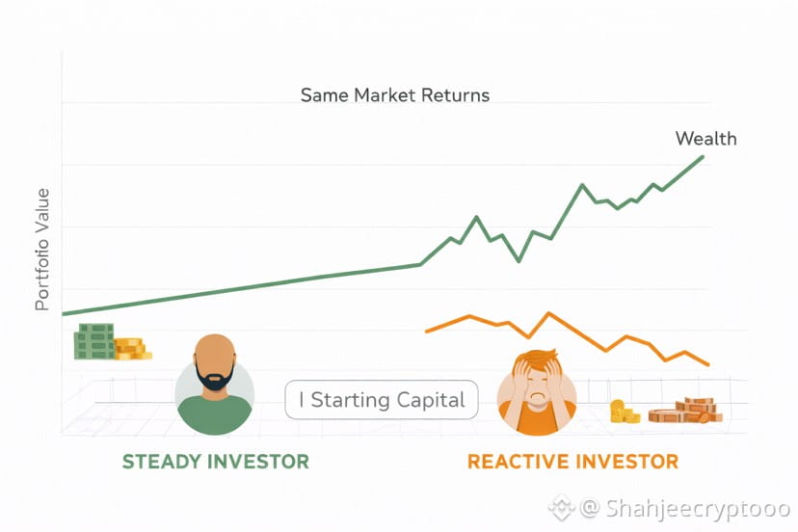Screen dimensions: 798x532
Task: Click the green line's left starting point
Action: [x=64, y=314]
